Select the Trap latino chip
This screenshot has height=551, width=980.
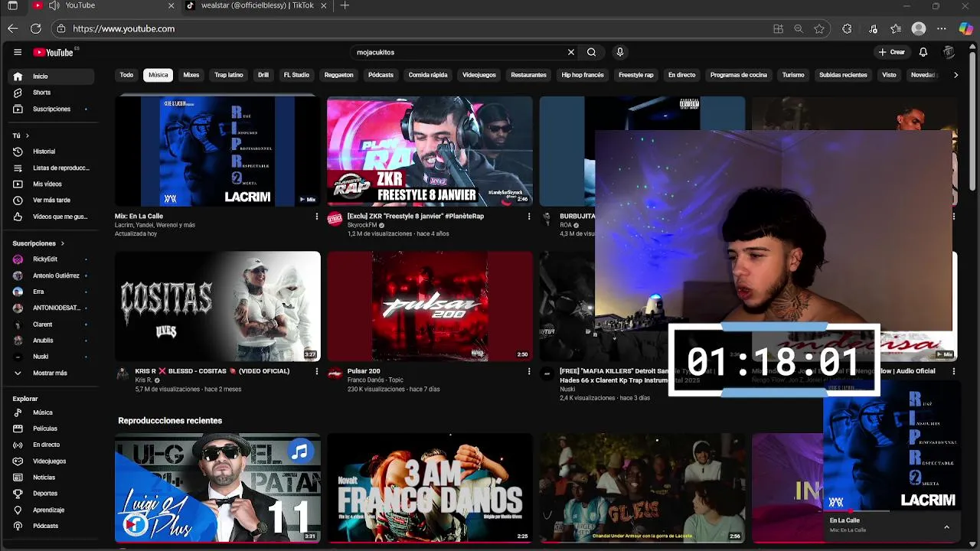click(229, 75)
